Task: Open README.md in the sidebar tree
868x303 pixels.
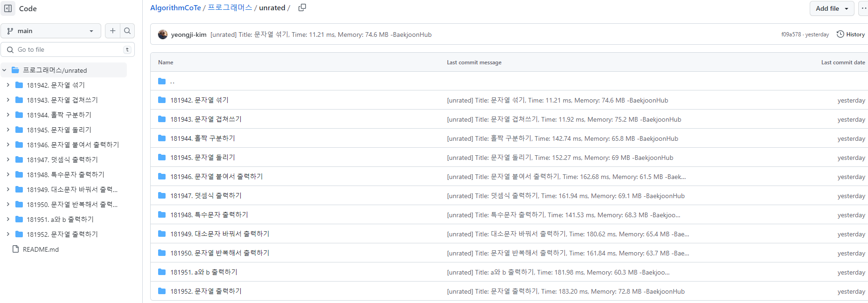Action: [41, 249]
